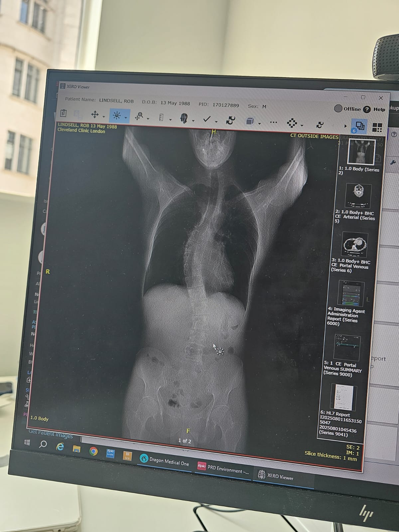
Task: Select thumbnail 3: Body+ BHC CE Portal Venous
Action: pyautogui.click(x=355, y=244)
